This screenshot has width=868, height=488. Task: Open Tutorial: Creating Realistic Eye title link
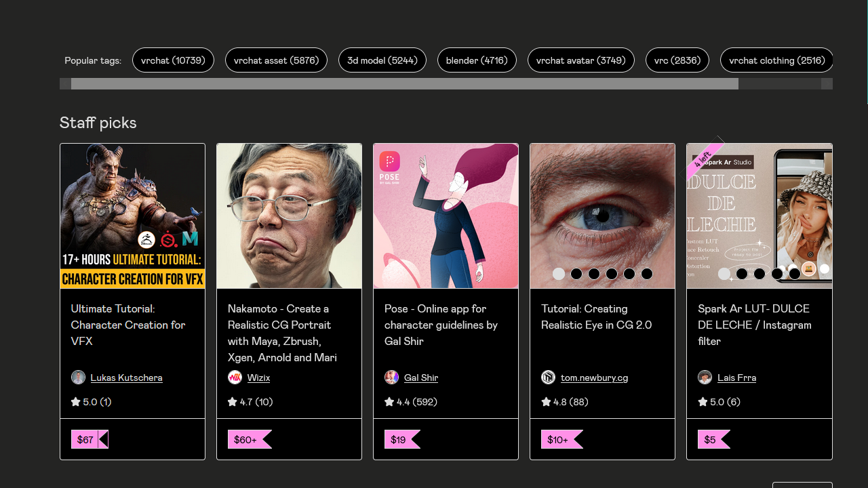[596, 317]
